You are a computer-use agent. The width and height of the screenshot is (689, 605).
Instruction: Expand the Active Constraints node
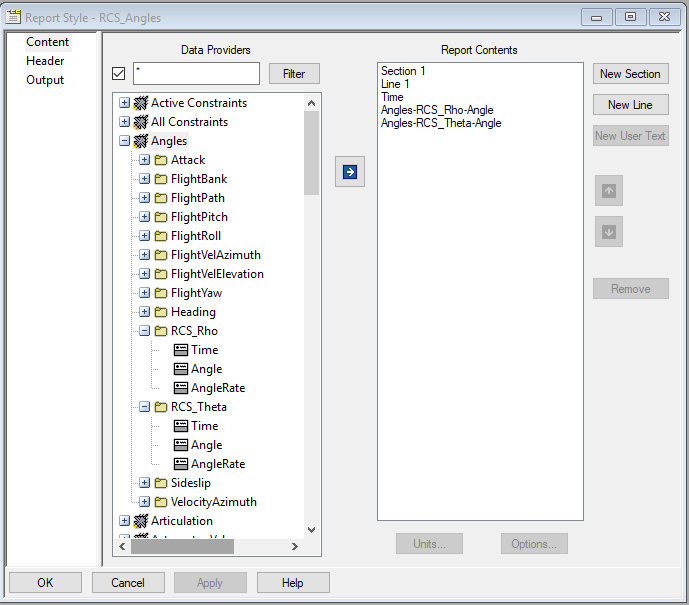pyautogui.click(x=125, y=103)
